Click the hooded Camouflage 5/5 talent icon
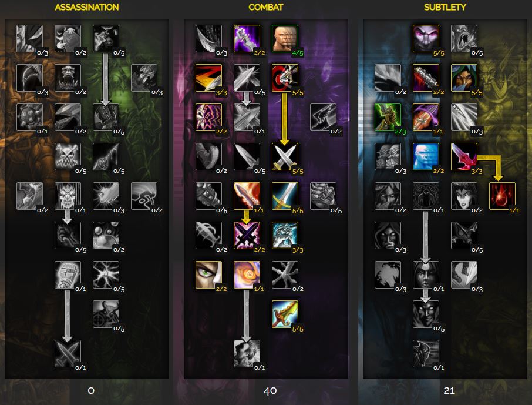The height and width of the screenshot is (405, 532). pos(464,78)
